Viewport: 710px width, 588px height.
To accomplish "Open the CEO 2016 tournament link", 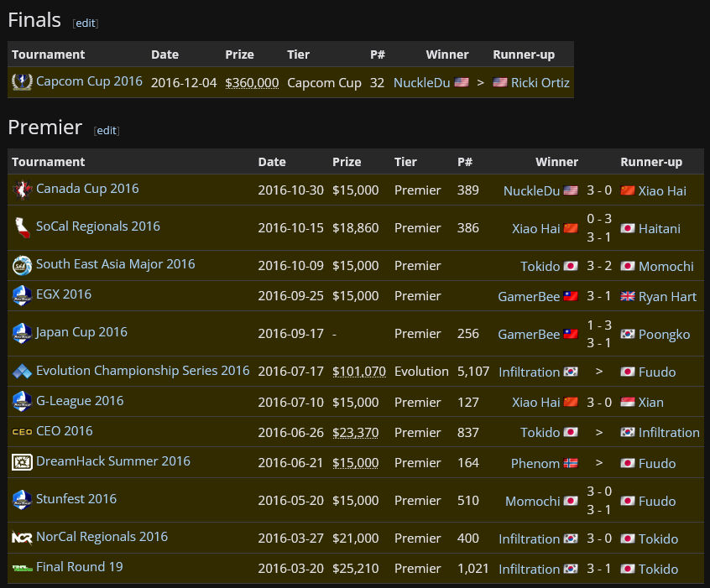I will point(65,431).
